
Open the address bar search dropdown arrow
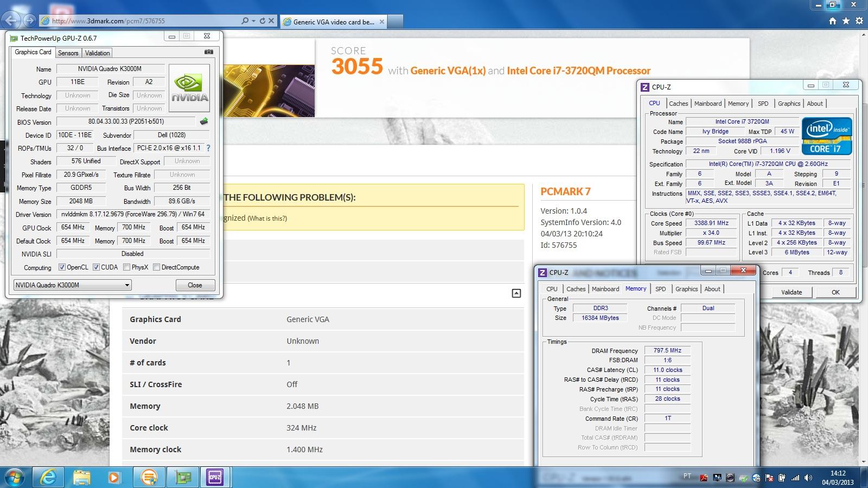(x=253, y=21)
